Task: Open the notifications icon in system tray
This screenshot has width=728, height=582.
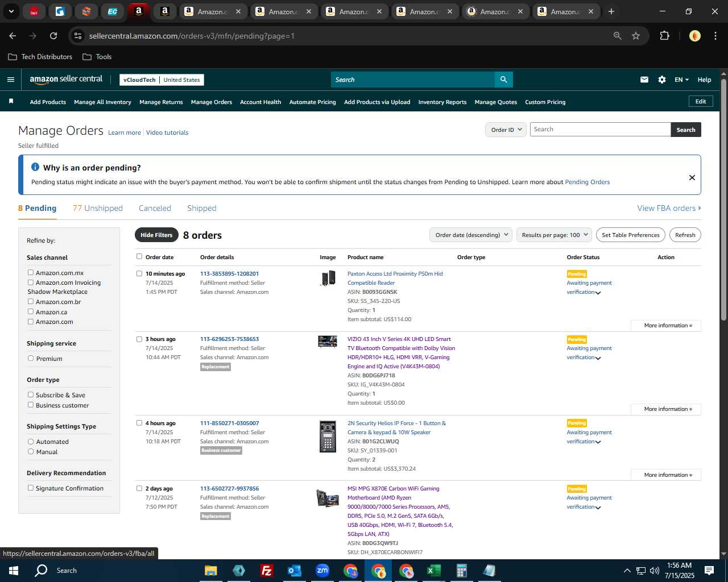Action: (x=709, y=571)
